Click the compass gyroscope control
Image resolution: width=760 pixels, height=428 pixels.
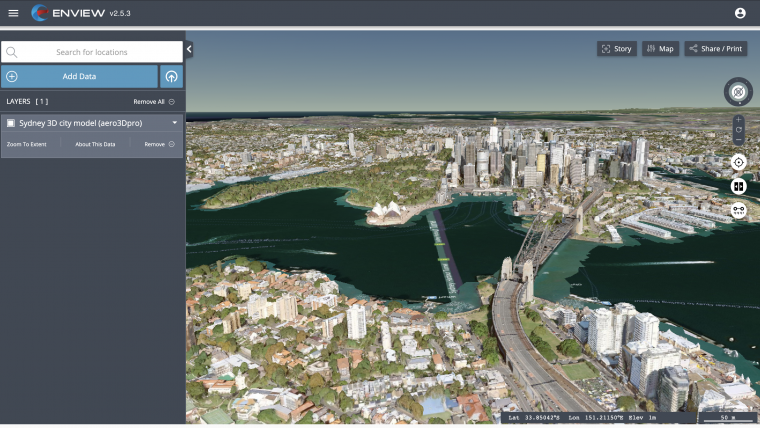tap(738, 92)
